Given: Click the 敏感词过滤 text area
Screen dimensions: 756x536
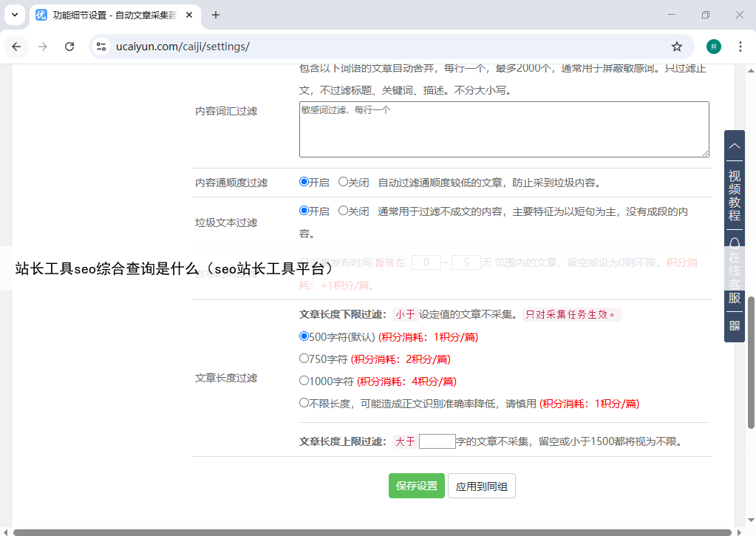Looking at the screenshot, I should point(503,129).
